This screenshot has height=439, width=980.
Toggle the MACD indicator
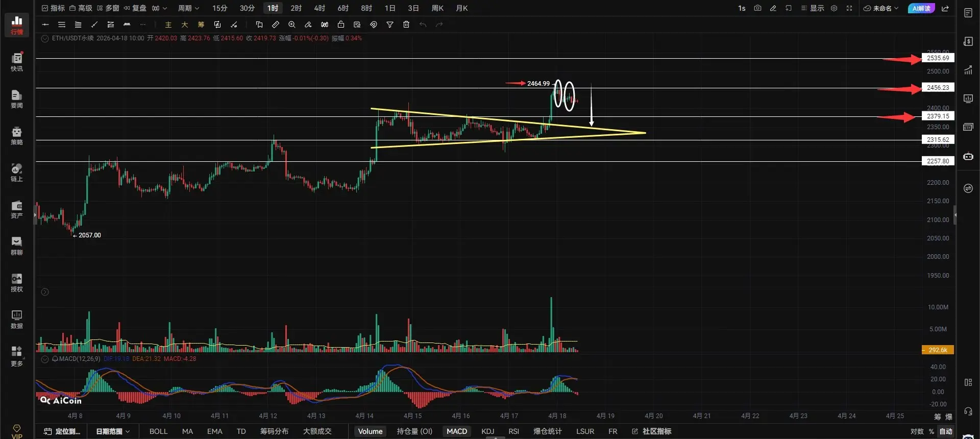coord(457,431)
